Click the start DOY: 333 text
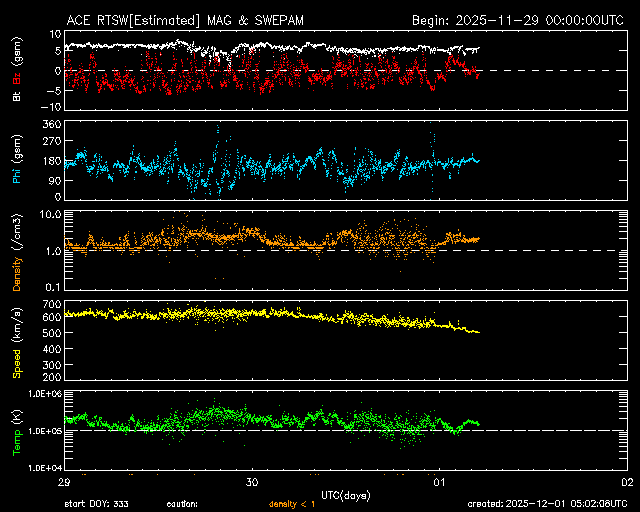The height and width of the screenshot is (512, 640). pyautogui.click(x=99, y=504)
